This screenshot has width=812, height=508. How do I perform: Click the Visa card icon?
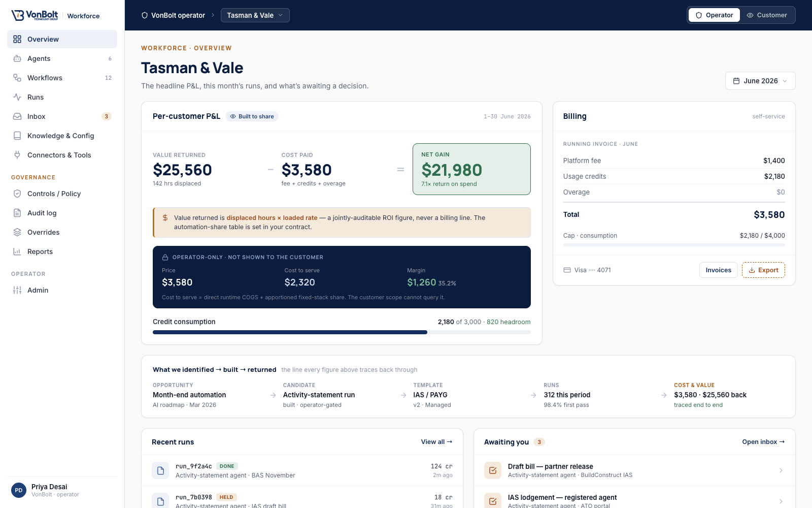[x=567, y=270]
